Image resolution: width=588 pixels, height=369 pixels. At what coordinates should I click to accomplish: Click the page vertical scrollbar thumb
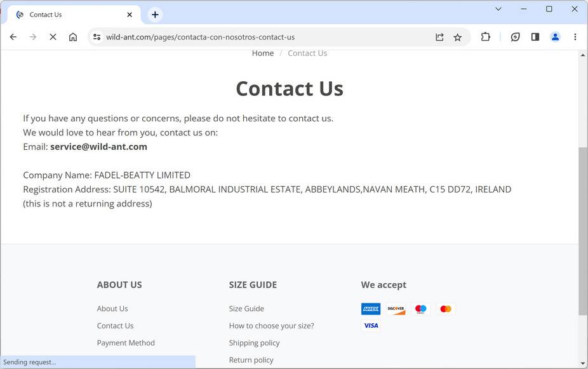pos(583,231)
